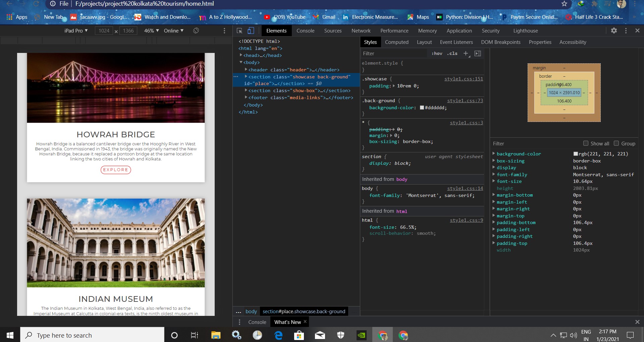Screen dimensions: 644x342
Task: Open Chrome from the taskbar
Action: [x=383, y=335]
